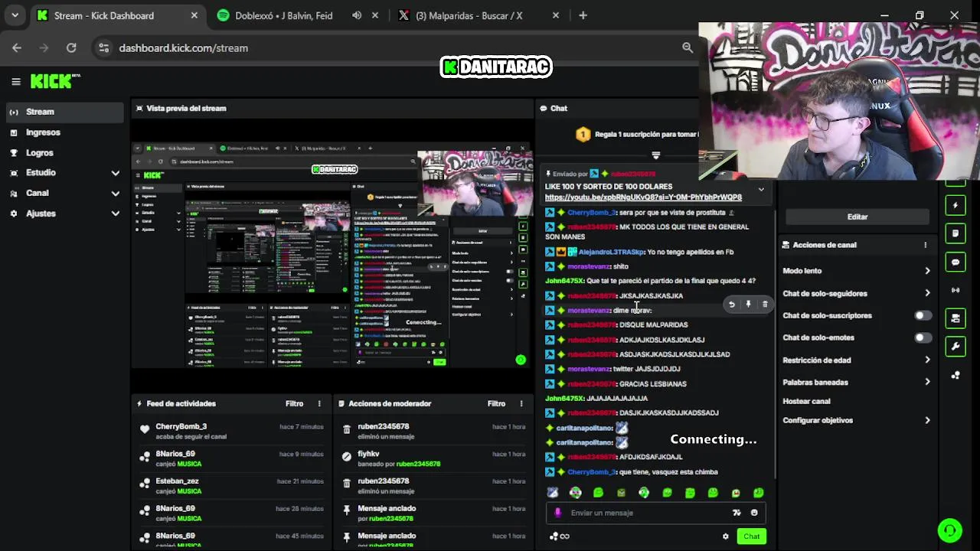The width and height of the screenshot is (980, 551).
Task: Click Filtro in Acciones de moderador
Action: (496, 403)
